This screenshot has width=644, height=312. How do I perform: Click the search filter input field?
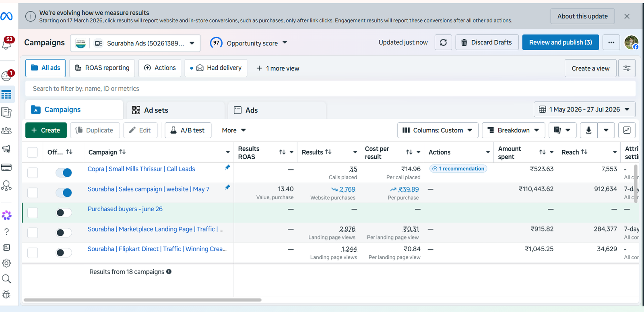(330, 89)
